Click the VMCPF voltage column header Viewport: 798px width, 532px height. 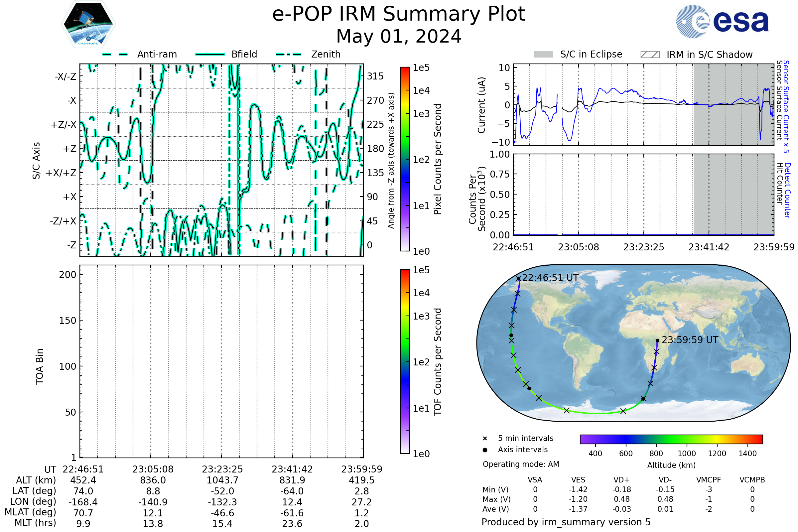coord(709,480)
